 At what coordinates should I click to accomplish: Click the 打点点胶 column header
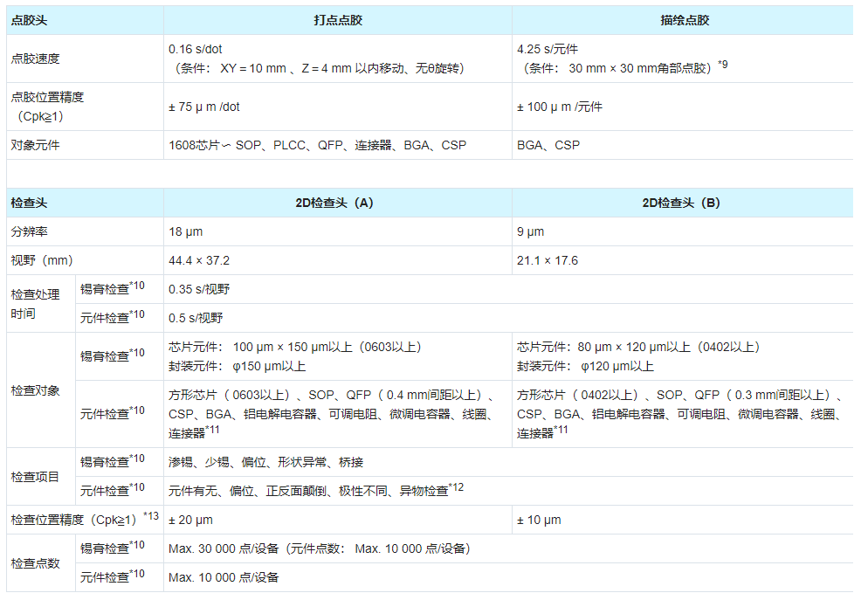point(337,20)
